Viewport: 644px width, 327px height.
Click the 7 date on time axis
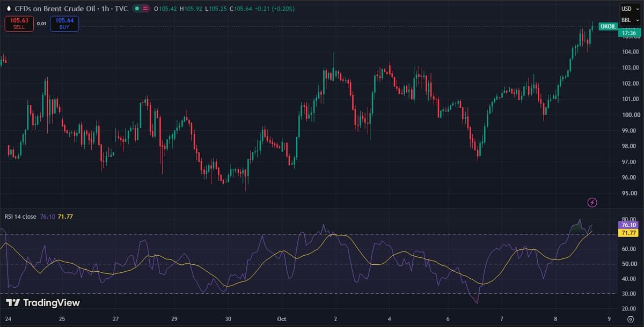(x=501, y=318)
